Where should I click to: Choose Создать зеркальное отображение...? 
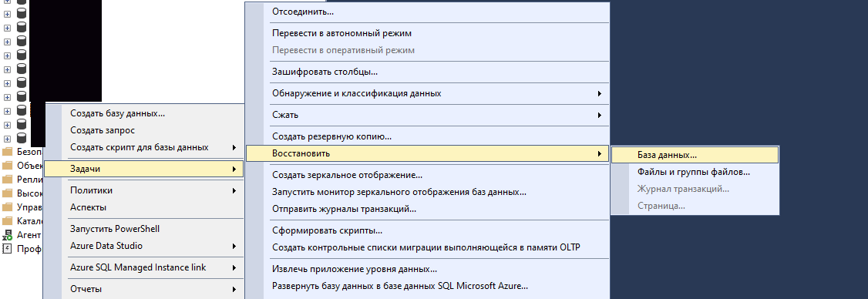[x=427, y=175]
